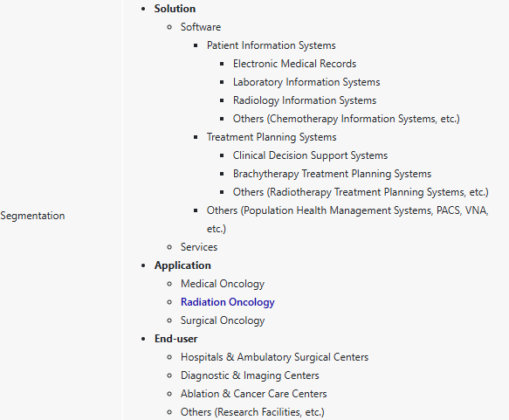This screenshot has height=420, width=509.
Task: Click Patient Information Systems entry
Action: (271, 45)
